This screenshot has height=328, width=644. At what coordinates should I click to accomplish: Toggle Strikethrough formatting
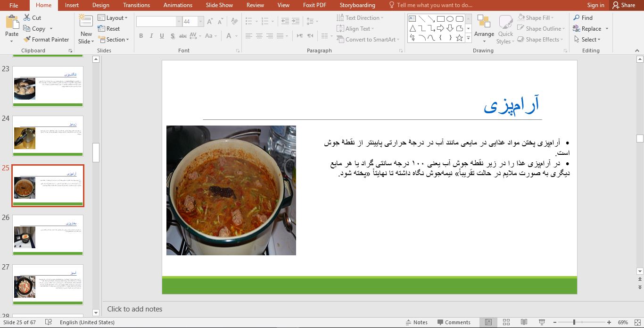pos(184,36)
